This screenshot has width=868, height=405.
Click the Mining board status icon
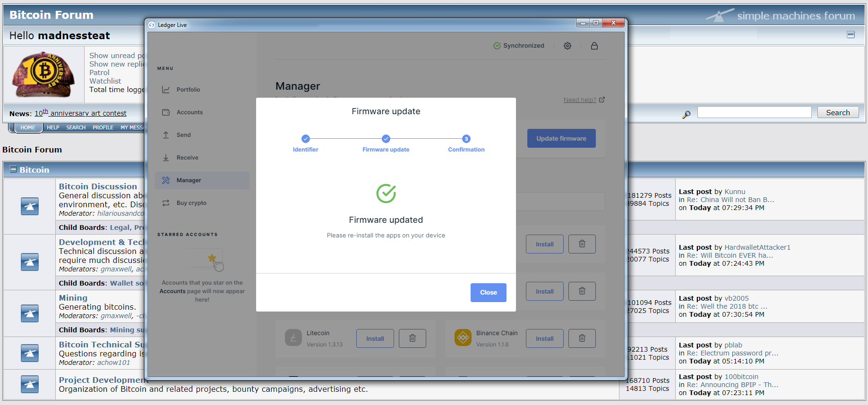click(x=30, y=313)
